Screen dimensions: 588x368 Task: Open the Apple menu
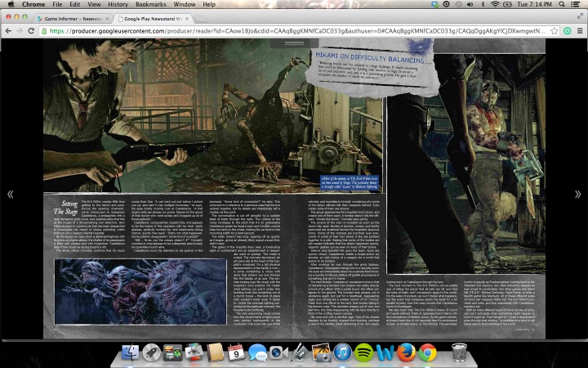[11, 4]
